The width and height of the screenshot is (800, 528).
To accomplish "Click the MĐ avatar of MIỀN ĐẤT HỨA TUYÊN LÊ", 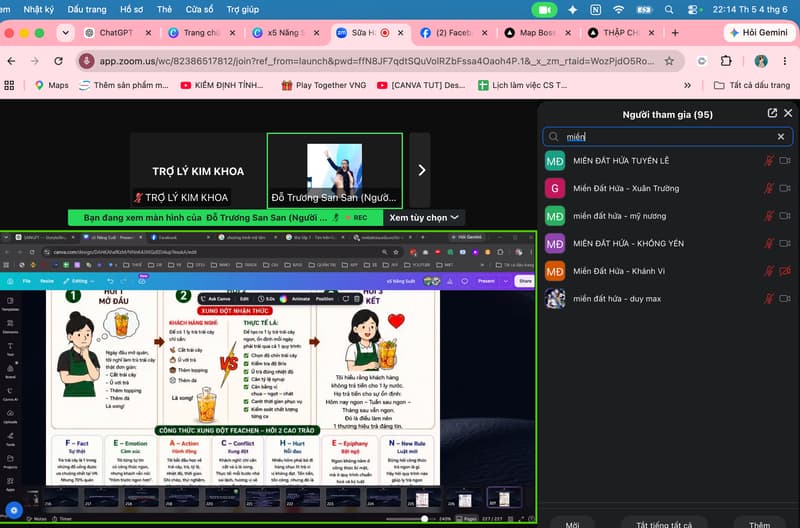I will coord(555,161).
